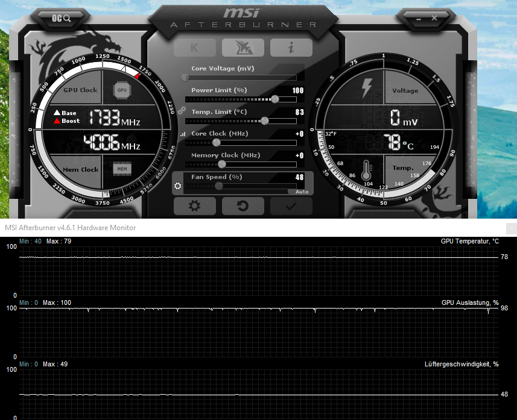517x420 pixels.
Task: Click the Fan Speed slider handle
Action: (218, 186)
